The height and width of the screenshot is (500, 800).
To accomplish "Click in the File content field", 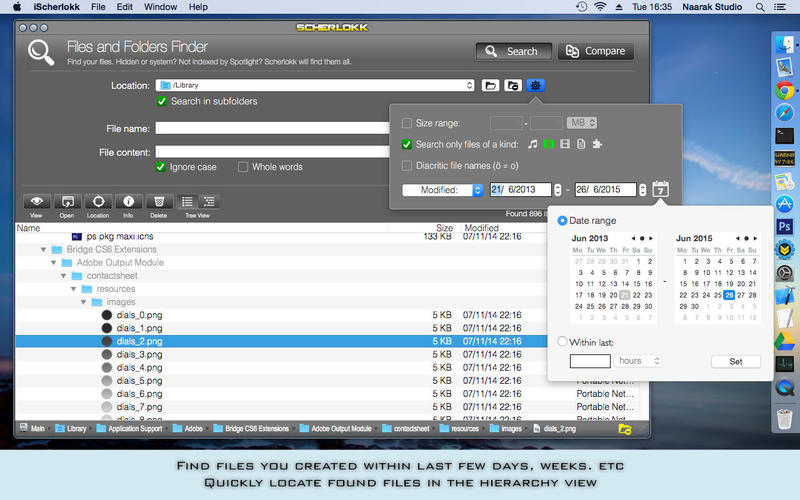I will pos(272,152).
